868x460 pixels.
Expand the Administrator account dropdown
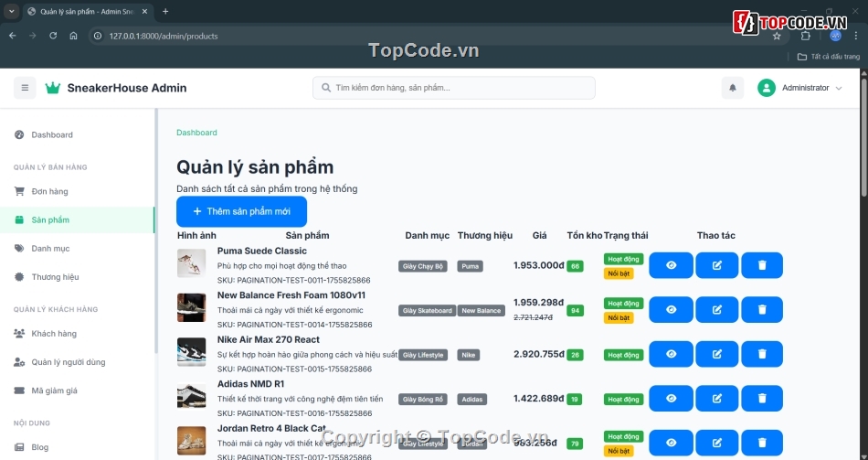click(839, 88)
